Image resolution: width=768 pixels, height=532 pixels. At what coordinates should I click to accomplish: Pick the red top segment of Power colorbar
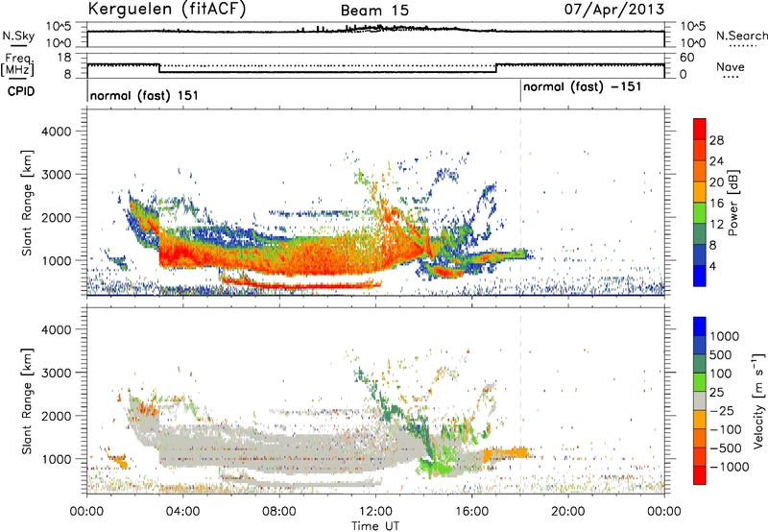click(700, 129)
